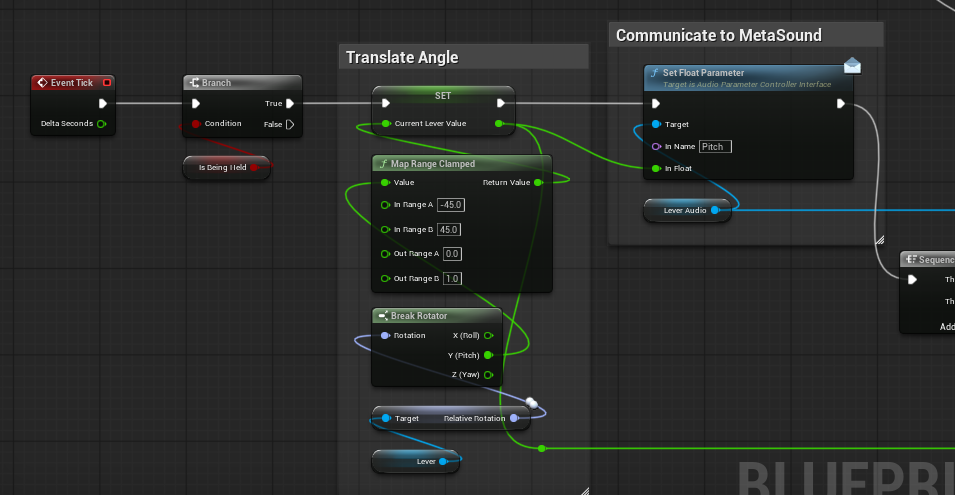
Task: Click the message envelope icon on Set Float Parameter
Action: [x=853, y=65]
